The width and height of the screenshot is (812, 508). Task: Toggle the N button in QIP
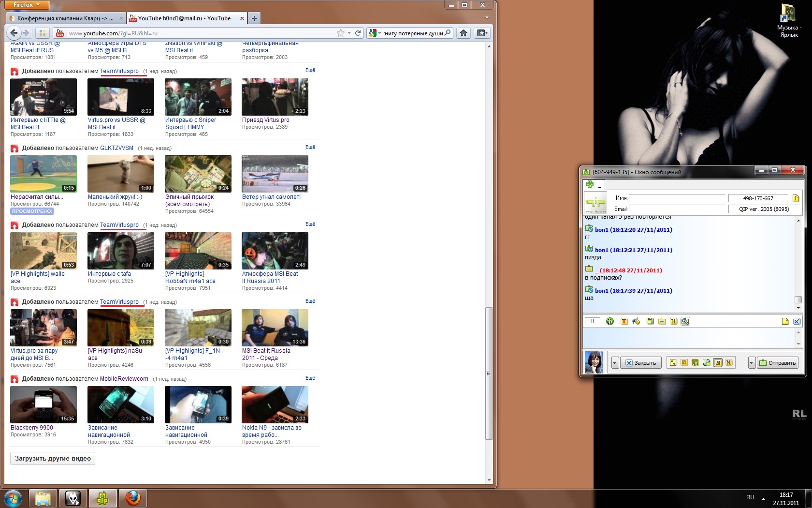[x=729, y=362]
